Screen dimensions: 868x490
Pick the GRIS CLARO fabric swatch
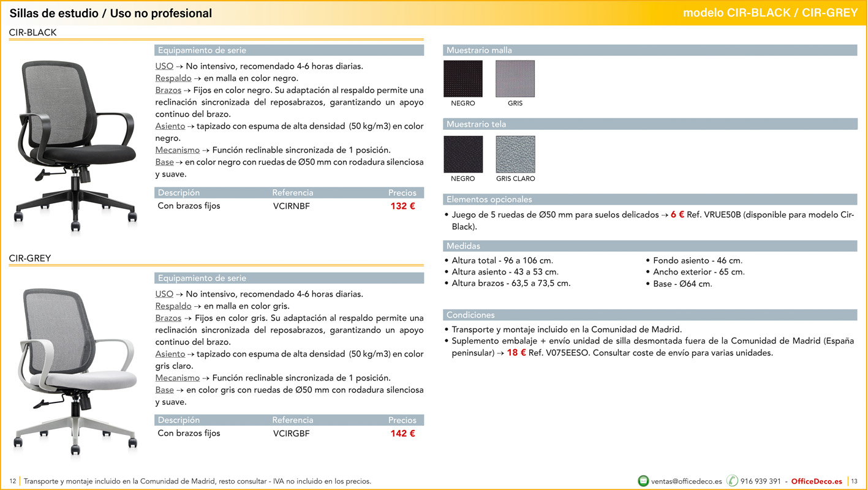click(515, 154)
